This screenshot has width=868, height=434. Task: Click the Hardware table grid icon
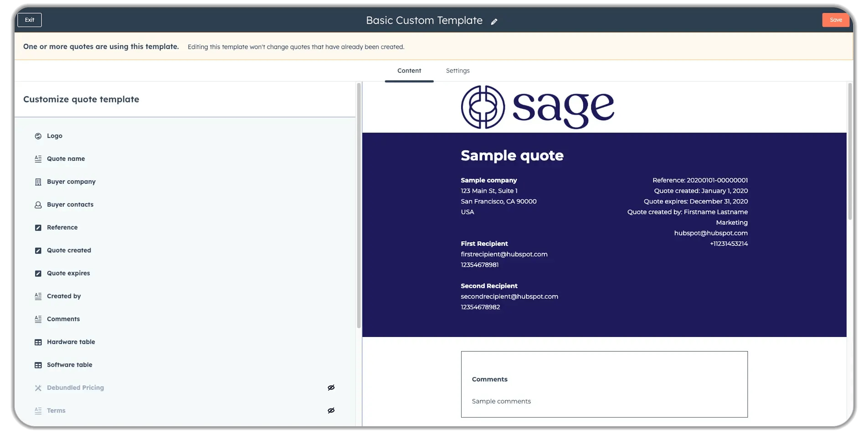coord(38,342)
